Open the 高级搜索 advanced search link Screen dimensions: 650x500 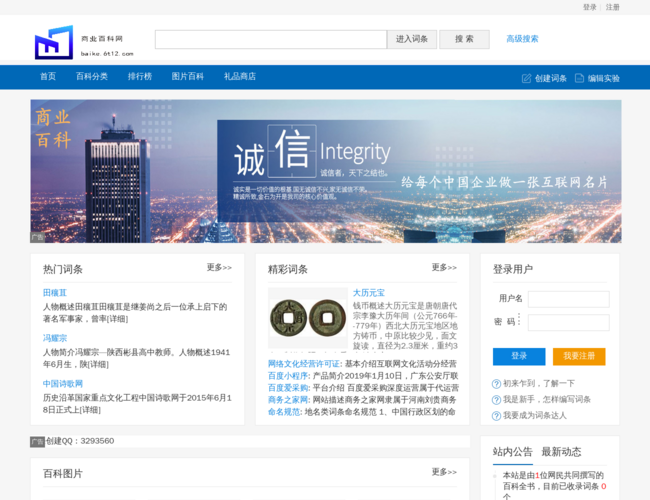coord(522,39)
